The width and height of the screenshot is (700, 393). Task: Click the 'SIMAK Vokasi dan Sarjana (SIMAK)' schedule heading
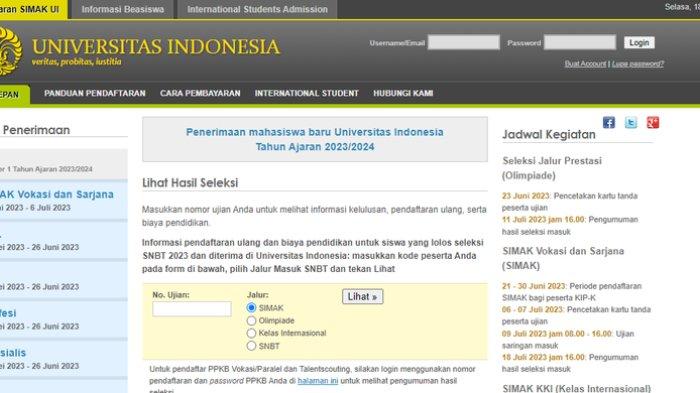pyautogui.click(x=563, y=258)
